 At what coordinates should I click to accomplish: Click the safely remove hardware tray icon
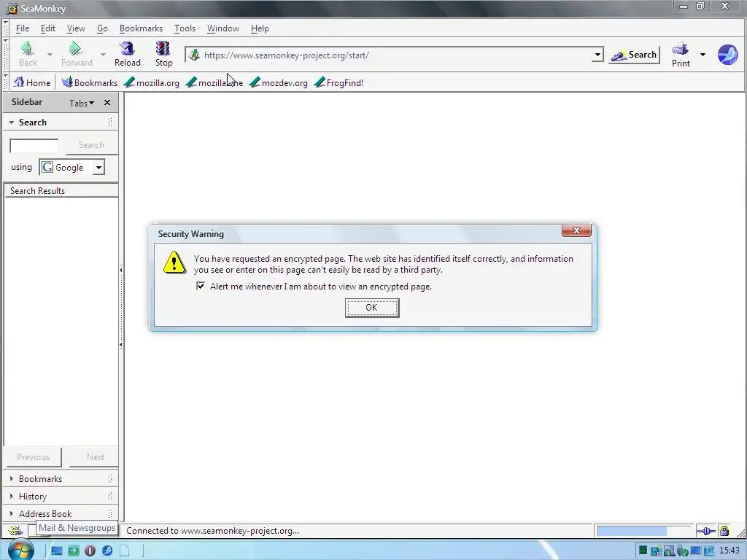coord(682,551)
